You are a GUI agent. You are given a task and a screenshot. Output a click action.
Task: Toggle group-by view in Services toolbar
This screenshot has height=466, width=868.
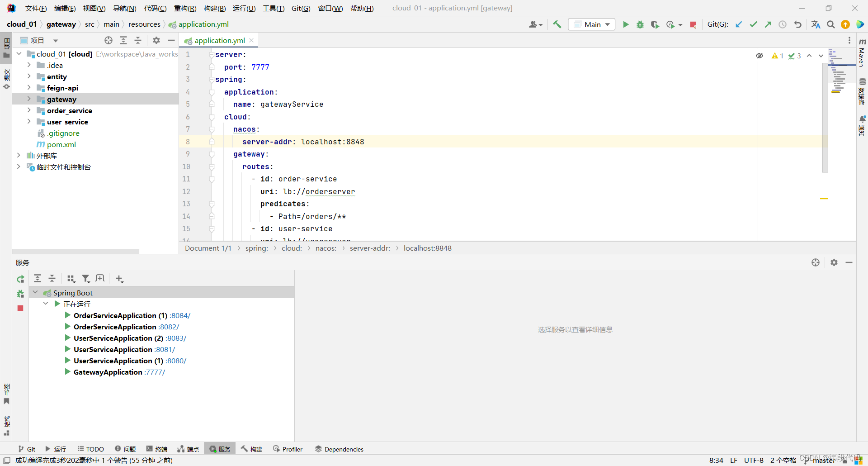71,278
